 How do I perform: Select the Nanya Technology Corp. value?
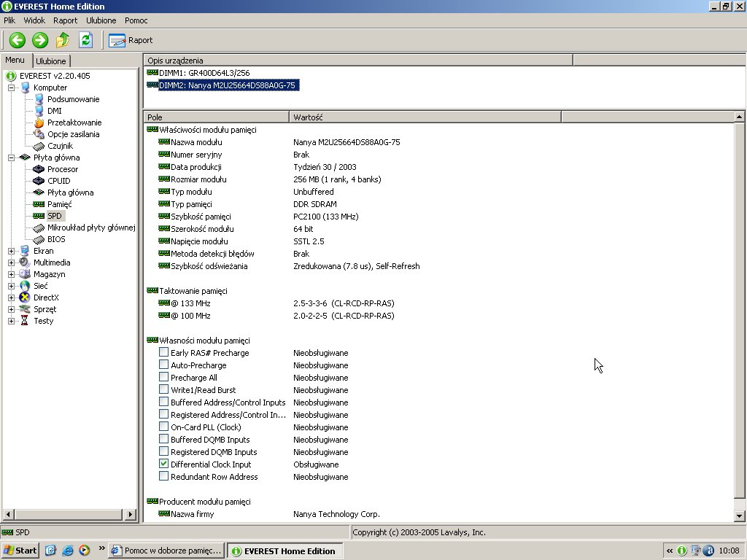tap(336, 514)
